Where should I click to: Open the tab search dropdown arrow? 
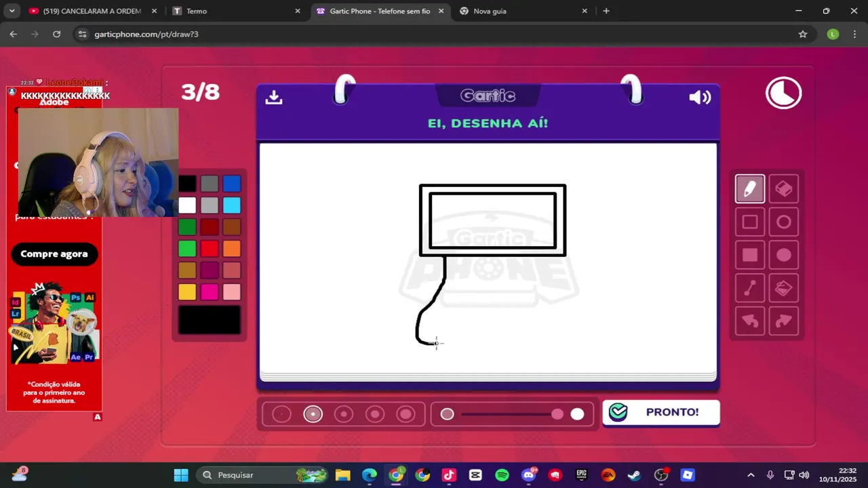(x=12, y=11)
